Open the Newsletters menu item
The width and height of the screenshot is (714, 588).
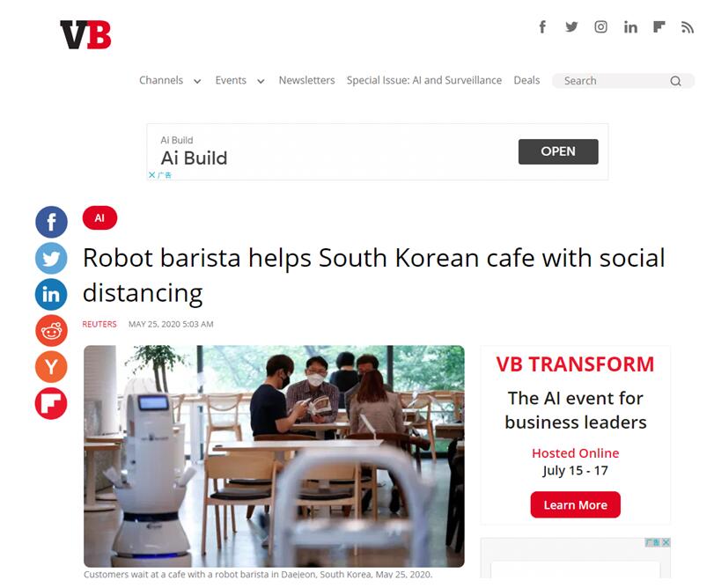tap(306, 81)
